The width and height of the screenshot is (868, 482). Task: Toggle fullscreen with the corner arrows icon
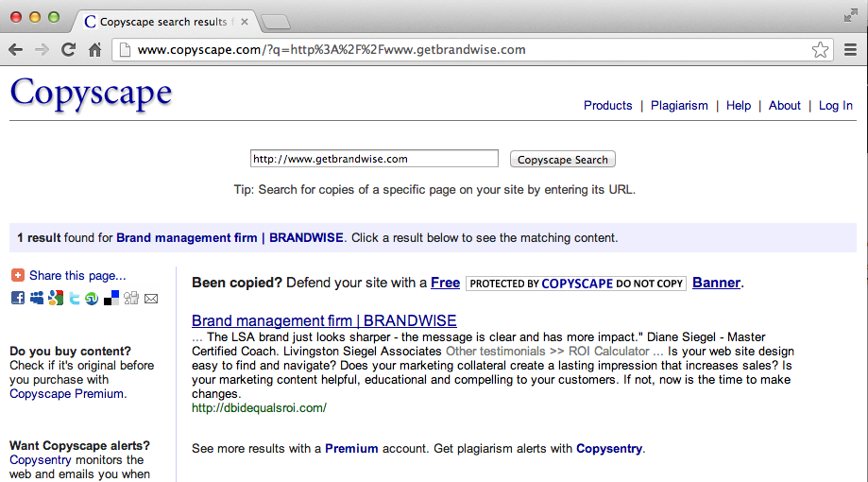(x=850, y=15)
